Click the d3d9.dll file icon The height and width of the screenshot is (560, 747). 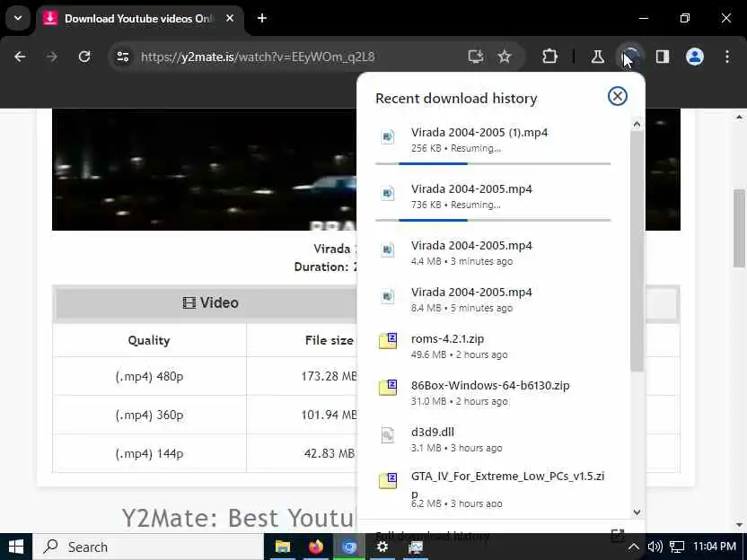pyautogui.click(x=388, y=434)
